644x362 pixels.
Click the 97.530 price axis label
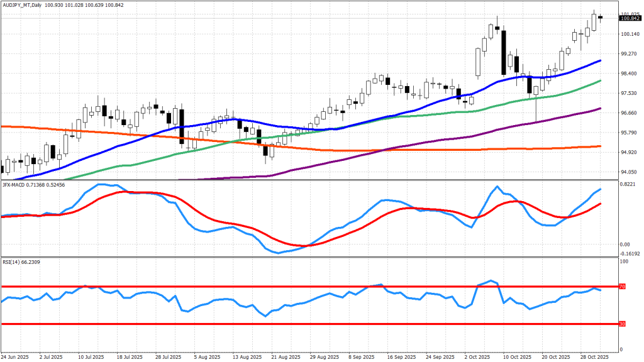(629, 94)
